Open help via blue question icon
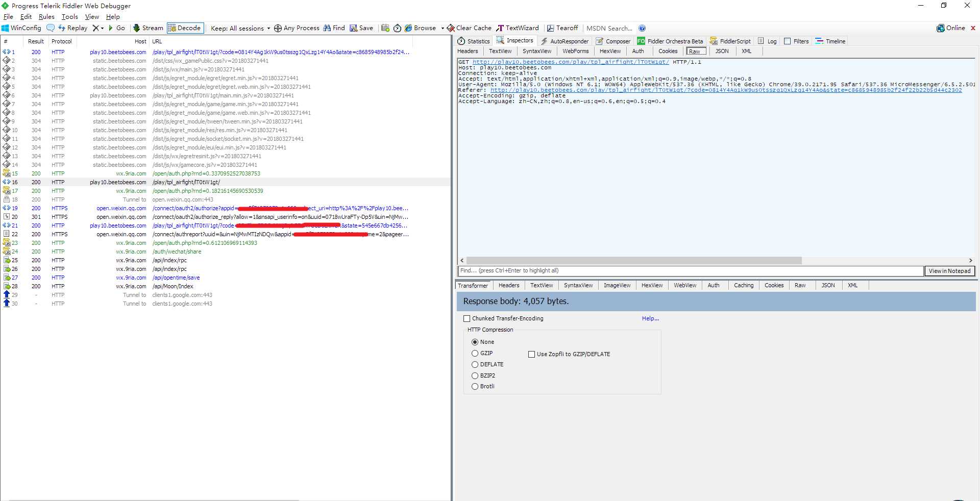The height and width of the screenshot is (501, 980). [x=642, y=28]
